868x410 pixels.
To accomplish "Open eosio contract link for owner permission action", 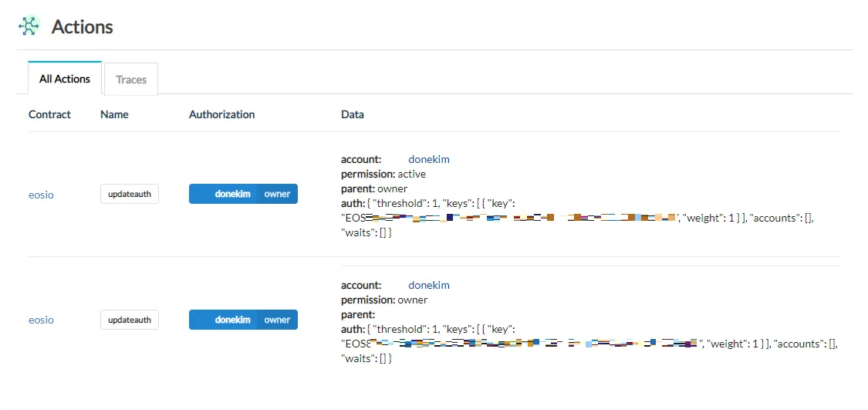I will [42, 320].
